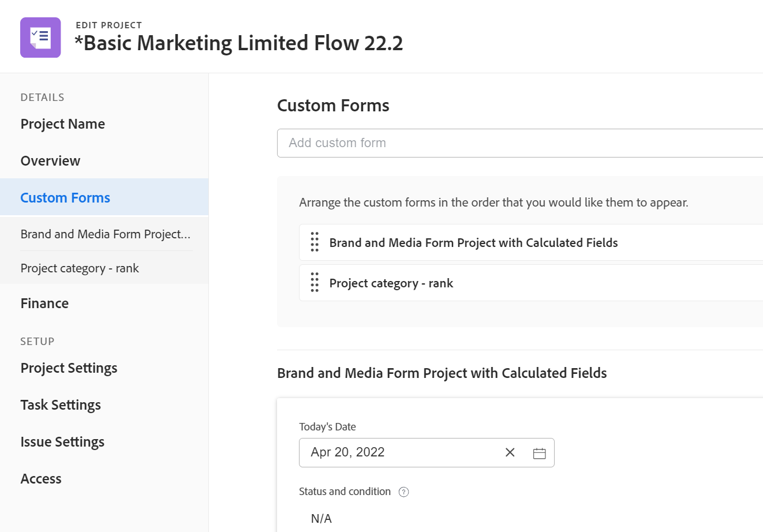Navigate to Task Settings

tap(61, 405)
